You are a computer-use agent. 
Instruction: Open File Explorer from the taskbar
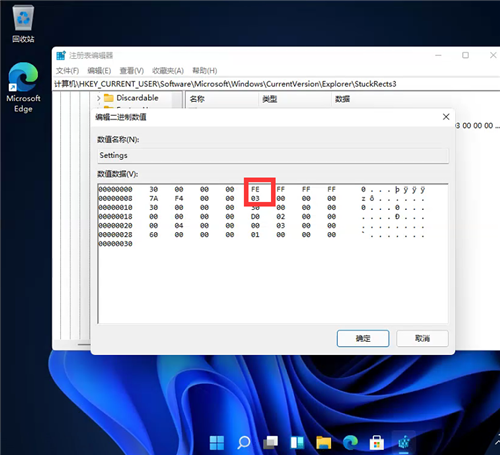coord(324,443)
